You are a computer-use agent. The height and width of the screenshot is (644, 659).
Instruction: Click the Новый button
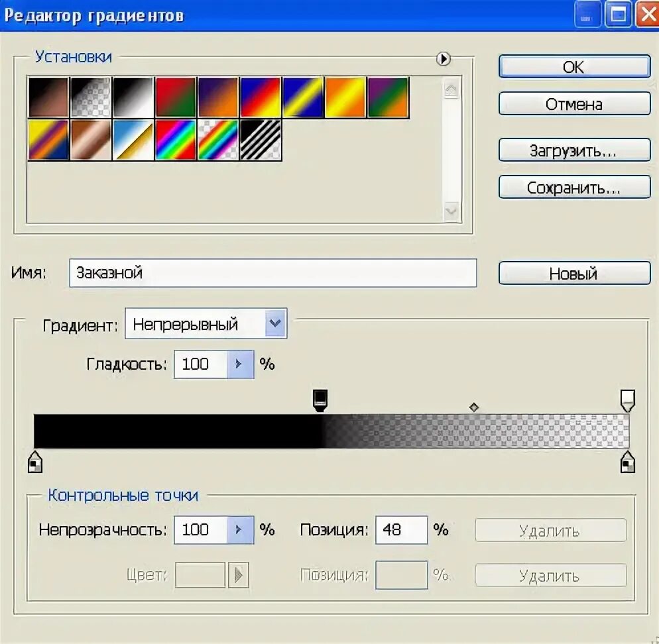[x=574, y=274]
